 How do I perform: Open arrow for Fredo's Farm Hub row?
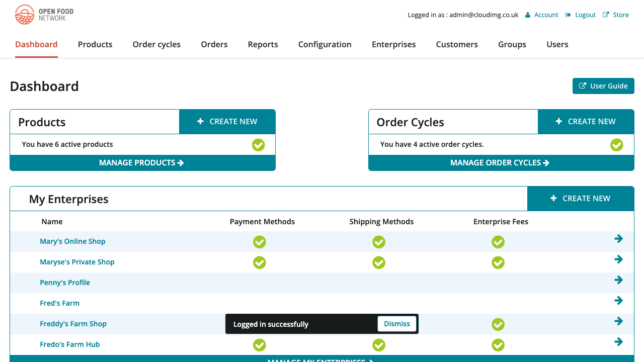618,342
